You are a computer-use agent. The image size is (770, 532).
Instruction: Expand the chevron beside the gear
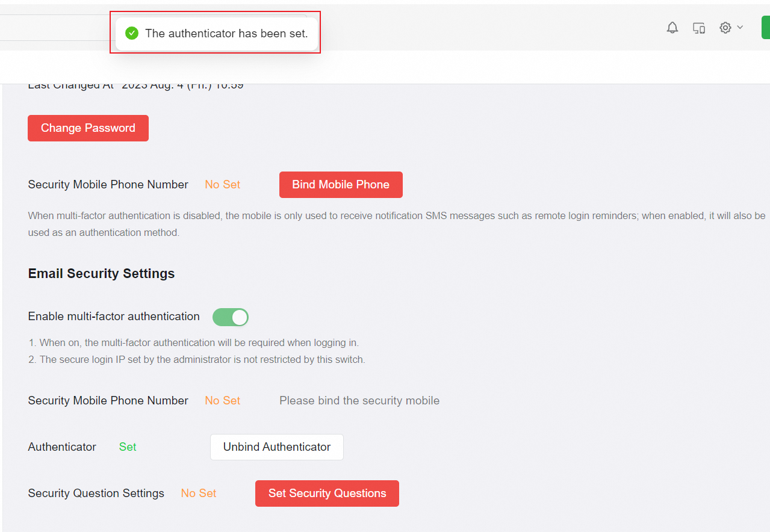click(x=741, y=27)
